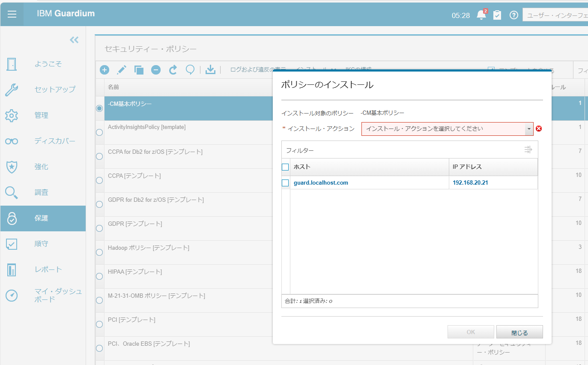Select the Hadoop ポリシー radio button
The height and width of the screenshot is (365, 588).
click(99, 252)
